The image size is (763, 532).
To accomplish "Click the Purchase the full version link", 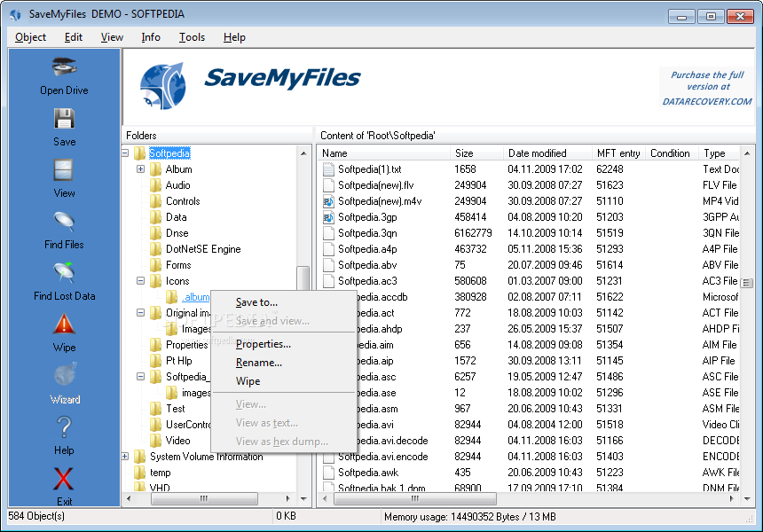I will pos(707,88).
